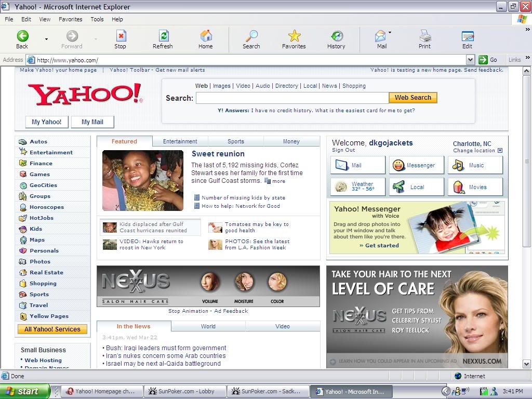Screen dimensions: 532x399
Task: Open the Games sidebar icon
Action: [23, 174]
